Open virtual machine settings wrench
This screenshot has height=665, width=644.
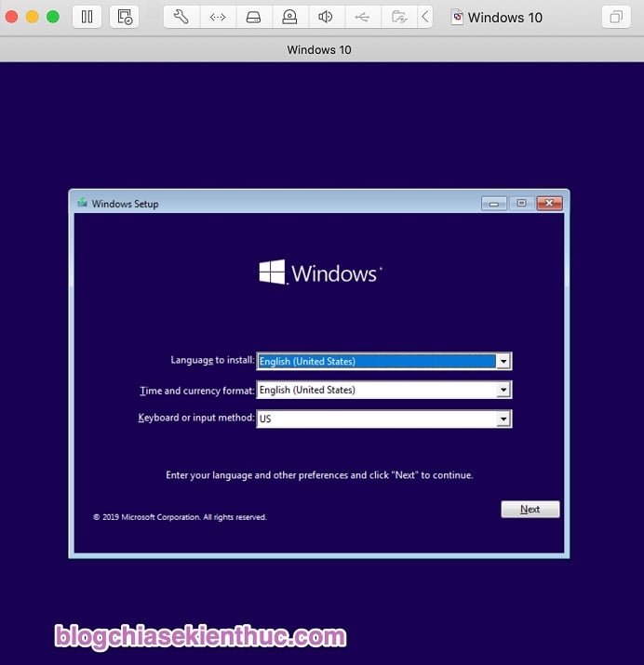point(181,17)
